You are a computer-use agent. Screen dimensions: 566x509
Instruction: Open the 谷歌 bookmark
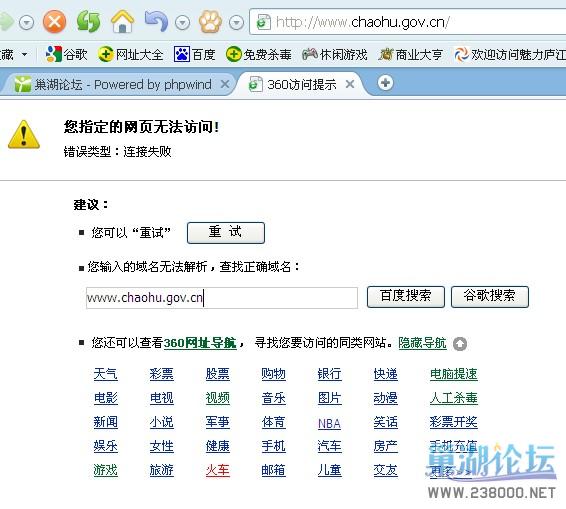pyautogui.click(x=66, y=55)
